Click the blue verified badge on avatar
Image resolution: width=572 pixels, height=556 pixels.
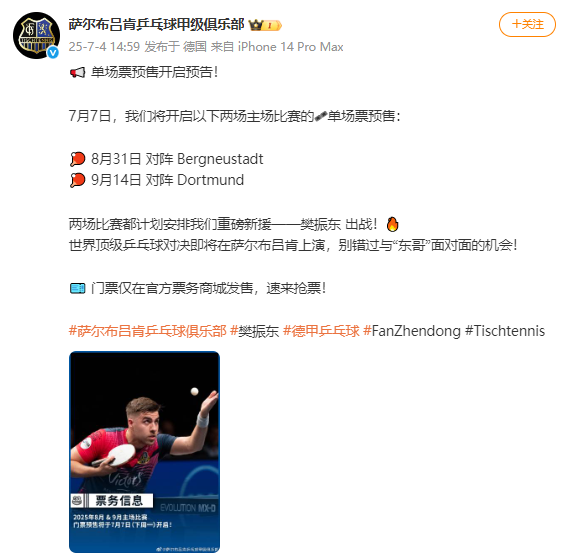pos(53,53)
